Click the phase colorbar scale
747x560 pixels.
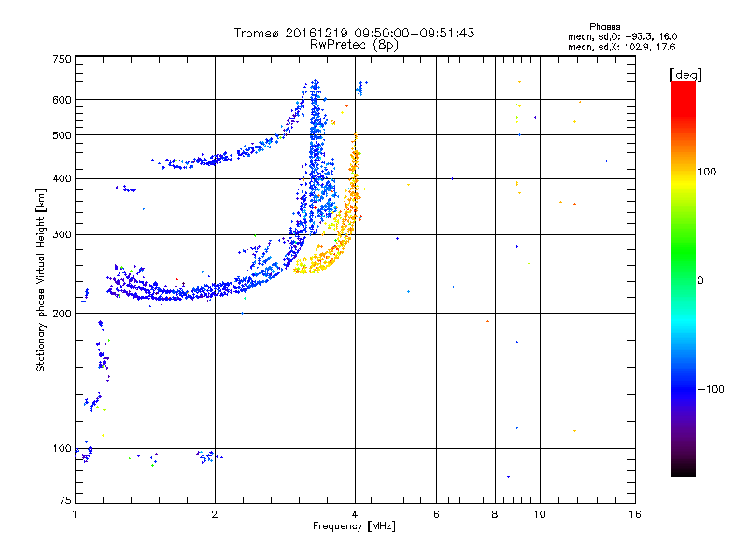pos(684,278)
